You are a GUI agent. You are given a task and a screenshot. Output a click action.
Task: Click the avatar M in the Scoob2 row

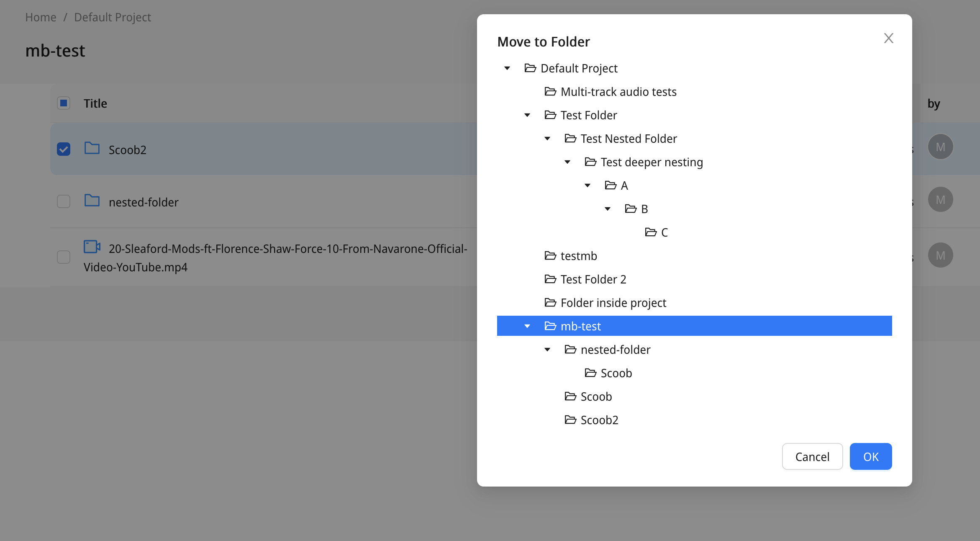940,147
